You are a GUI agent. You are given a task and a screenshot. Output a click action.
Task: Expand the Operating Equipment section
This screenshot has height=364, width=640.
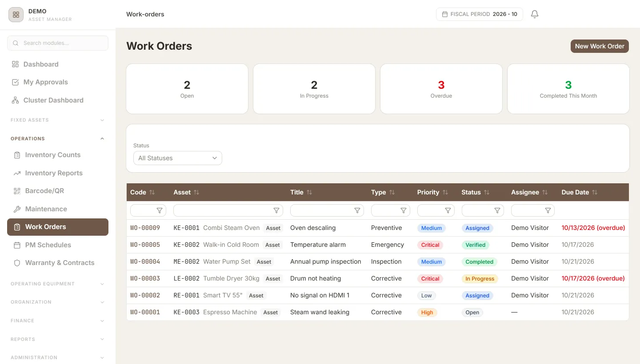pyautogui.click(x=58, y=284)
